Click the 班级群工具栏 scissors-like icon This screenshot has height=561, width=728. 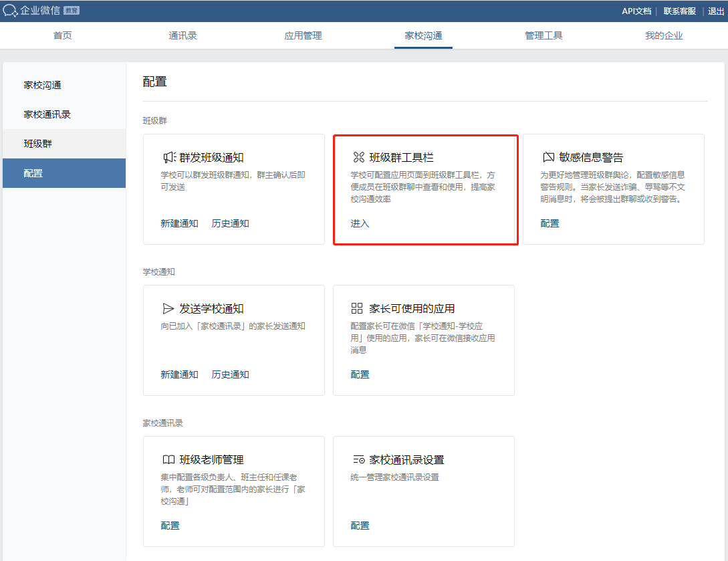pos(358,157)
